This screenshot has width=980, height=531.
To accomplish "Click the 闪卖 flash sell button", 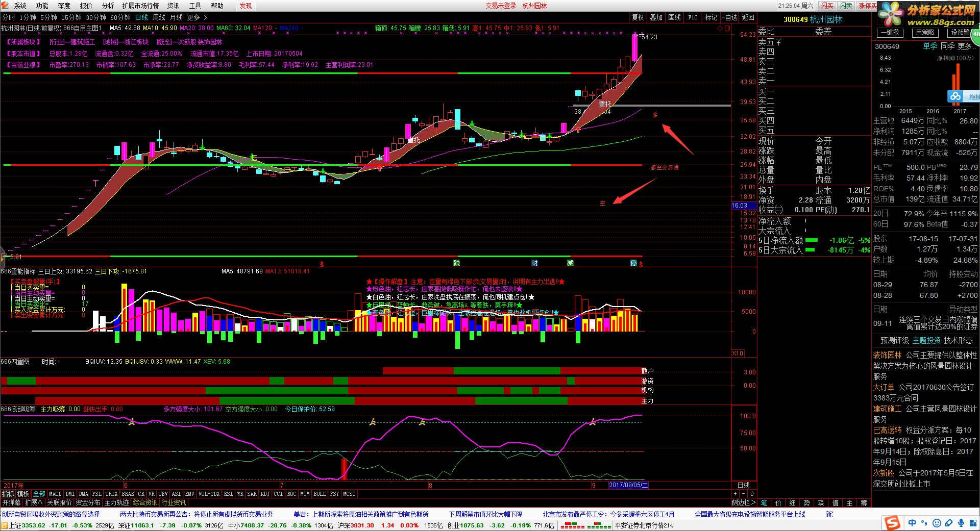I will tap(846, 6).
